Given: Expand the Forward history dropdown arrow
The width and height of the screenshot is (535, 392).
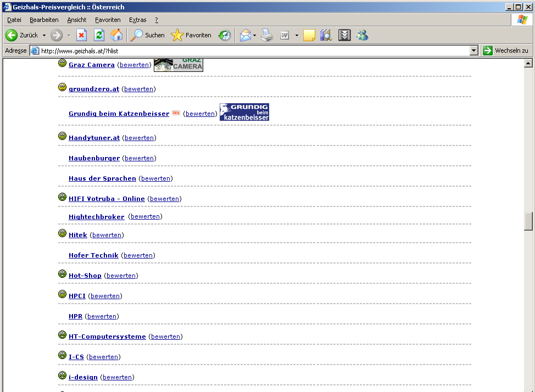Looking at the screenshot, I should pyautogui.click(x=69, y=35).
